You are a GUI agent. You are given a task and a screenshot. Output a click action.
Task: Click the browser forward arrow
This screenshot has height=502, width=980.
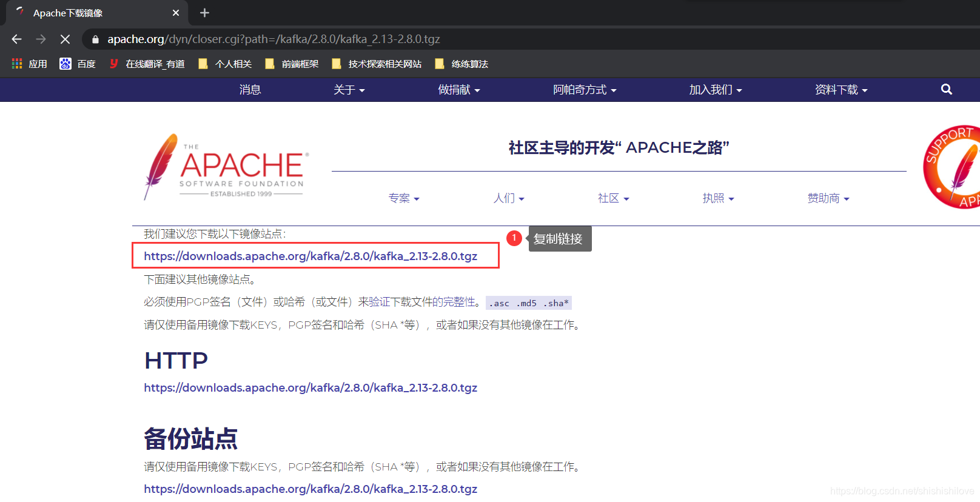pyautogui.click(x=41, y=39)
